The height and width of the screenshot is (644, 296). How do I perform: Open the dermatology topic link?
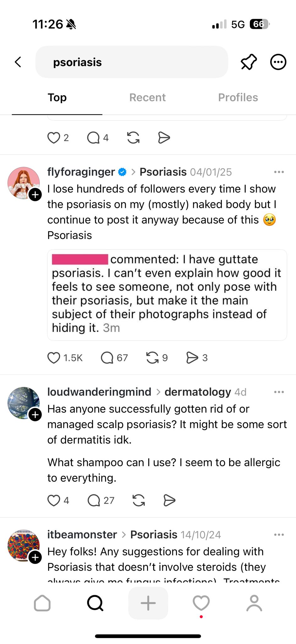[198, 392]
